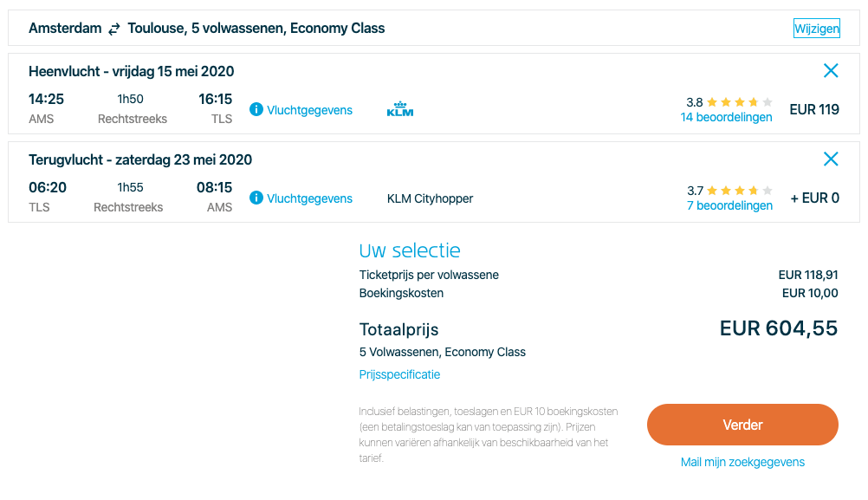Click the info icon for outbound Vluchtgegevens
Image resolution: width=868 pixels, height=500 pixels.
(x=256, y=109)
